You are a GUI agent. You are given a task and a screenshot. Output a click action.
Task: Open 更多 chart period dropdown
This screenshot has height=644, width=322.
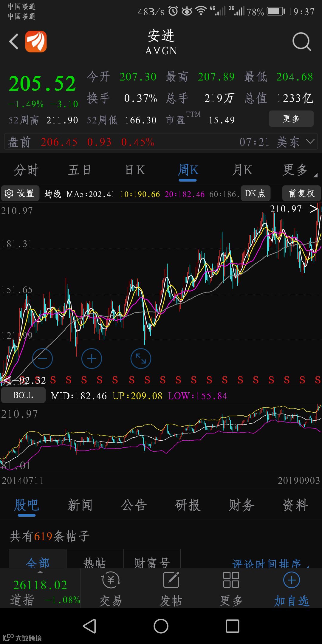click(299, 170)
